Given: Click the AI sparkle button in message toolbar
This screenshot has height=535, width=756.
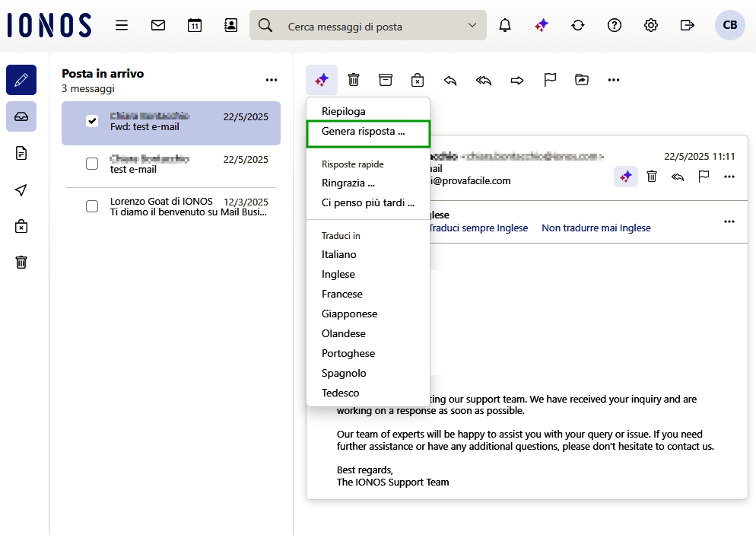Looking at the screenshot, I should pos(322,80).
